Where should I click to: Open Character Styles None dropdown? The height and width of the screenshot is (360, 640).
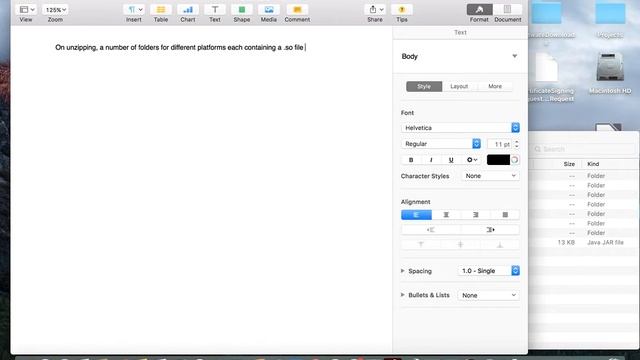pos(490,176)
